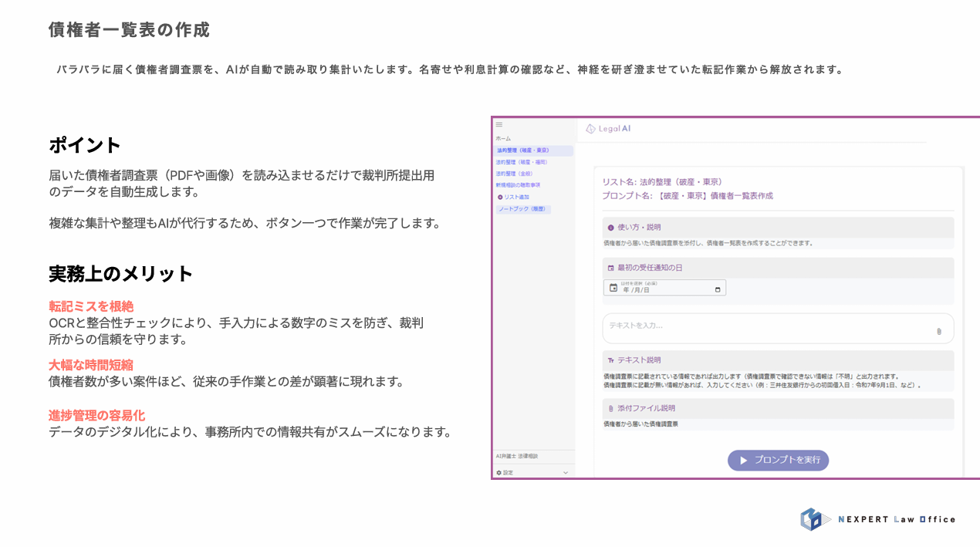The height and width of the screenshot is (547, 980).
Task: Click the plus icon next to リスト追加
Action: point(499,197)
